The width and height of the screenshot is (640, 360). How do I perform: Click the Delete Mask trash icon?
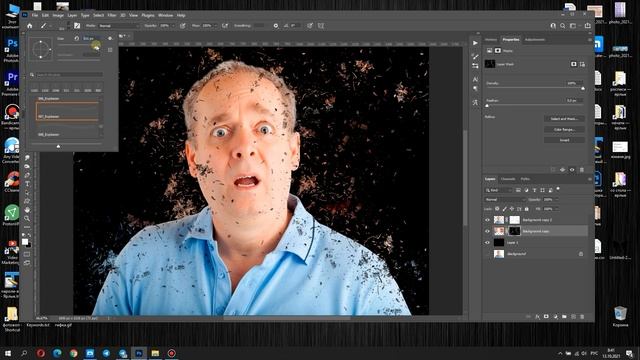582,170
